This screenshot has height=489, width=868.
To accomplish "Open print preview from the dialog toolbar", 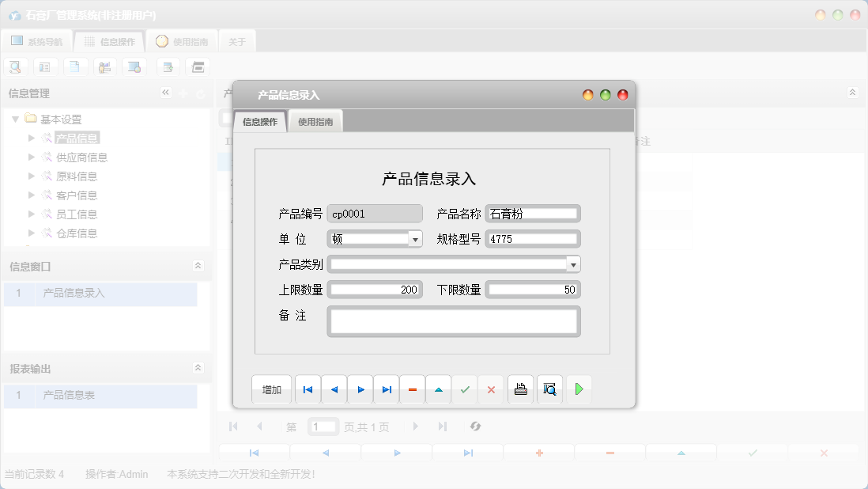I will pos(549,389).
